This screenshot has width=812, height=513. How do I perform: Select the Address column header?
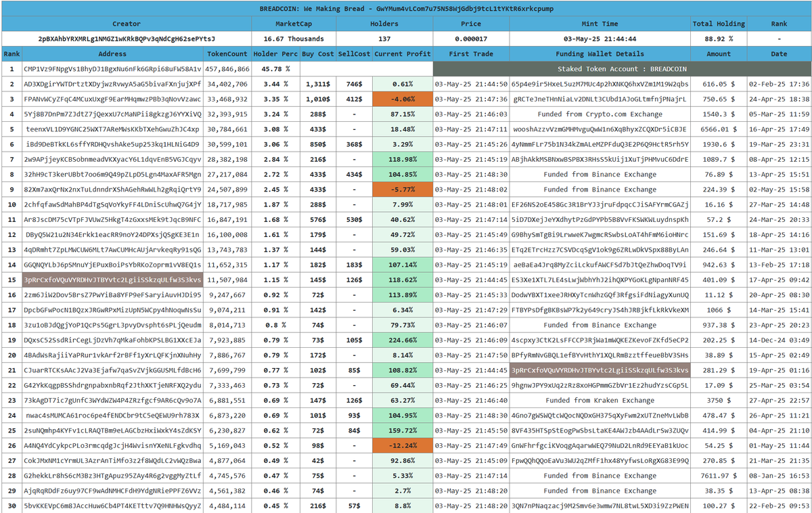pos(112,54)
